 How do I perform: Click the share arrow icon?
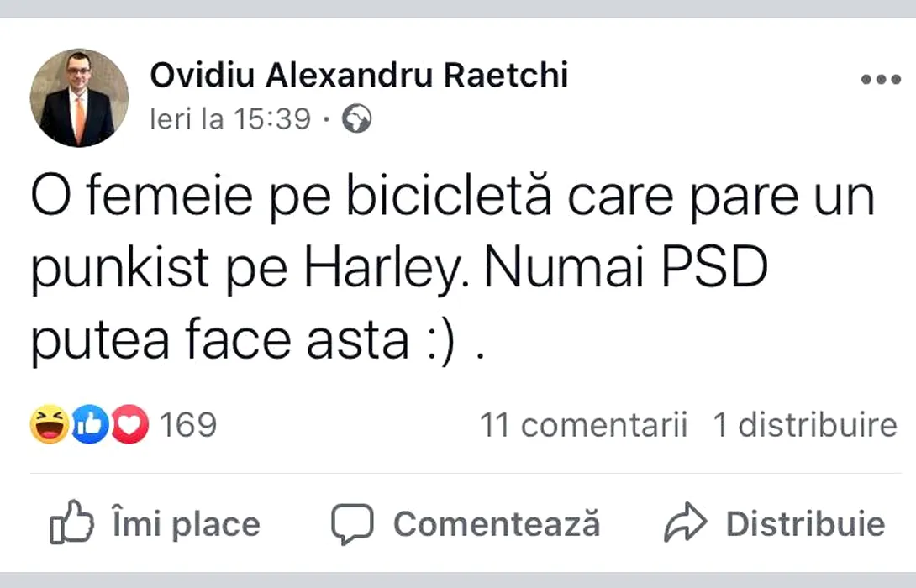point(685,522)
